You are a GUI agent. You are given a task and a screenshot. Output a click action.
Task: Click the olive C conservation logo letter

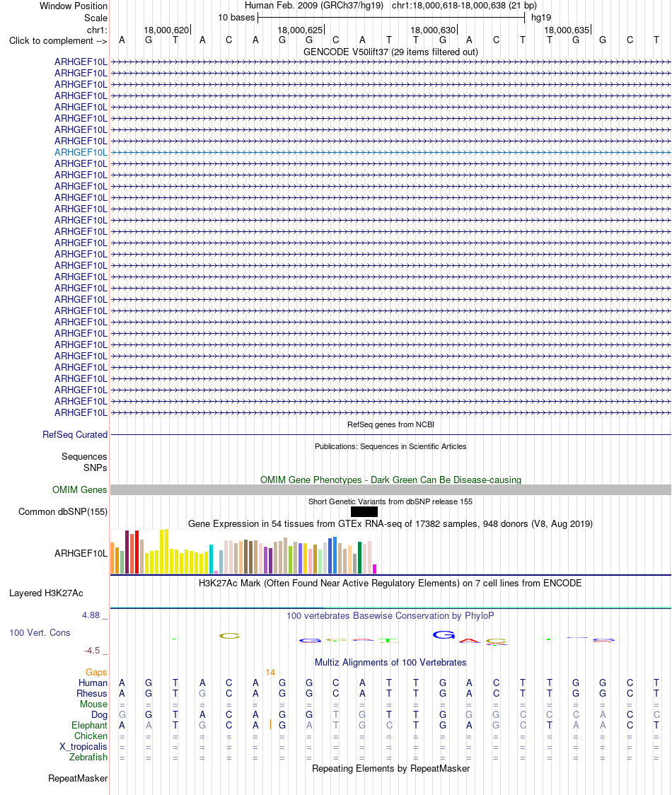229,636
